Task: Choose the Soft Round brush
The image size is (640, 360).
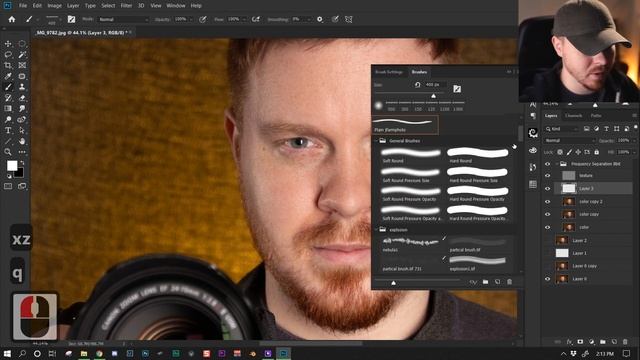Action: (411, 155)
